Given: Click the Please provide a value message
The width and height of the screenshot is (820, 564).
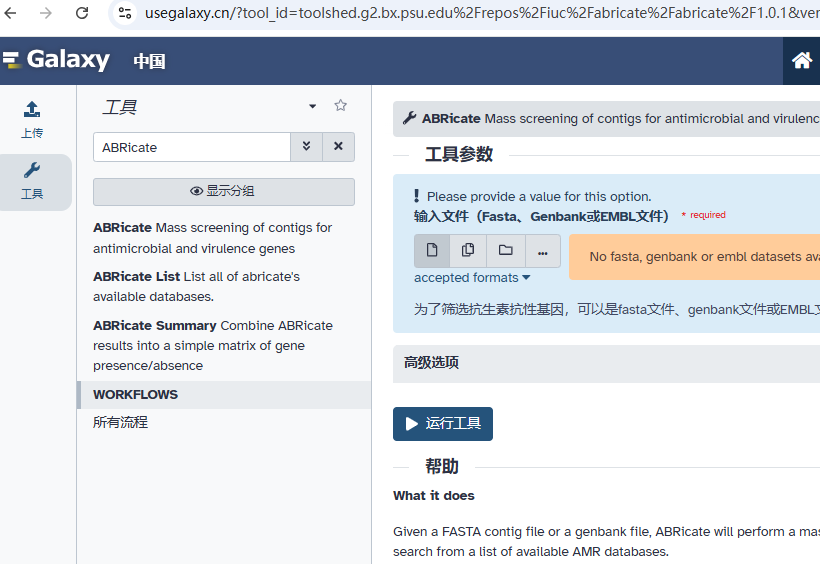Looking at the screenshot, I should (539, 197).
